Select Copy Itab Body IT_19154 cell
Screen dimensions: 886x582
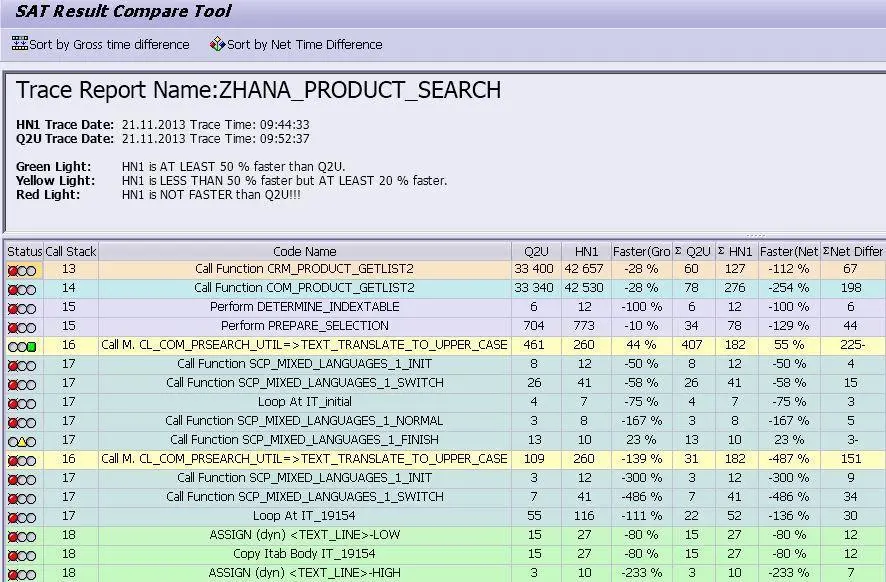coord(305,554)
